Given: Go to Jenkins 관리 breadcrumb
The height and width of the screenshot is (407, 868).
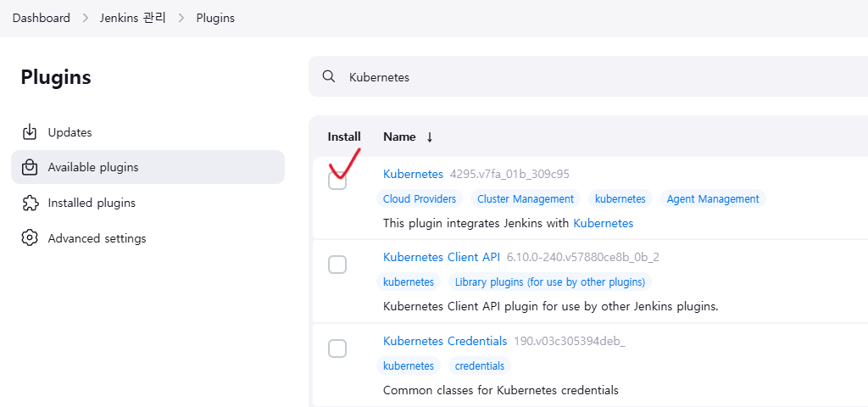Looking at the screenshot, I should pos(133,18).
